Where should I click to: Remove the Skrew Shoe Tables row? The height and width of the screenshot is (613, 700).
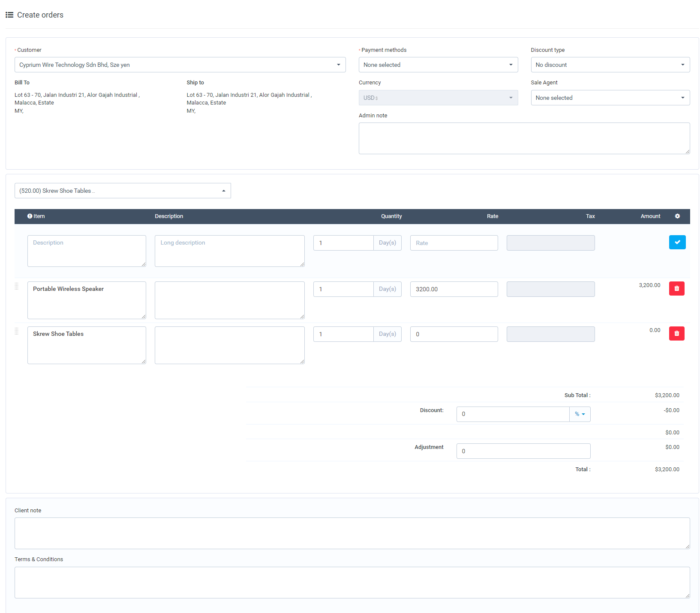coord(677,333)
